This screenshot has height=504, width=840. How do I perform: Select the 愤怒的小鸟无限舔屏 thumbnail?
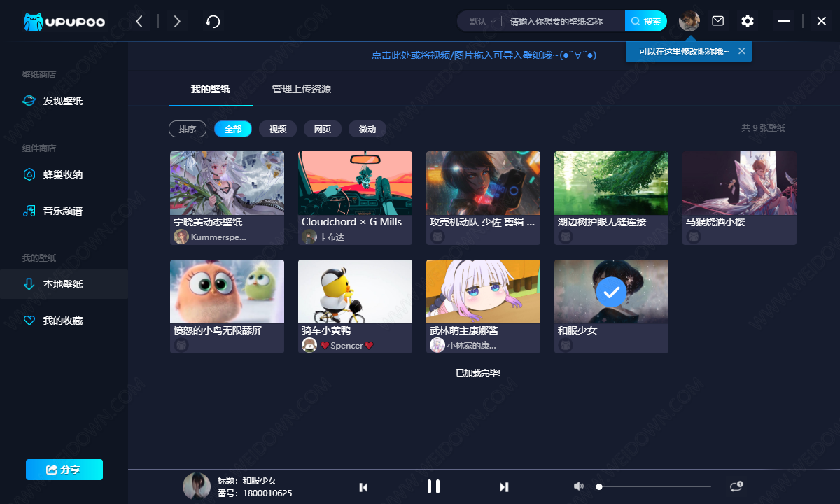(227, 291)
